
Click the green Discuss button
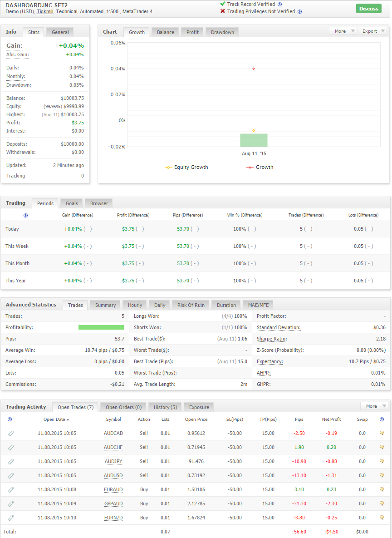[x=369, y=9]
